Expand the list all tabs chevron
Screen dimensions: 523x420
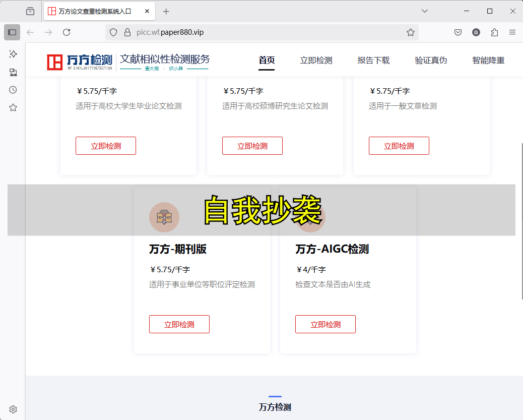coord(425,12)
